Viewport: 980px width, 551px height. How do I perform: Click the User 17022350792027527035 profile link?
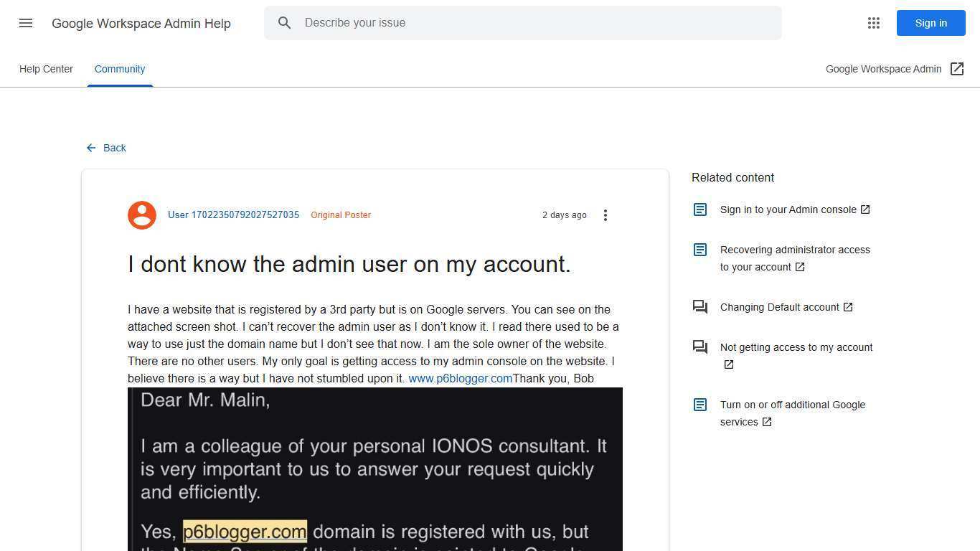click(233, 215)
